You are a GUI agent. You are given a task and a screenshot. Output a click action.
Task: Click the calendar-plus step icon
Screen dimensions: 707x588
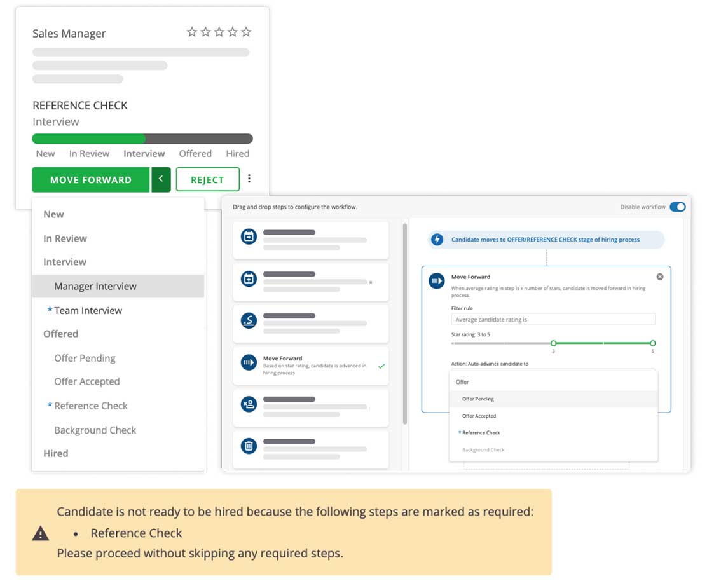point(249,279)
